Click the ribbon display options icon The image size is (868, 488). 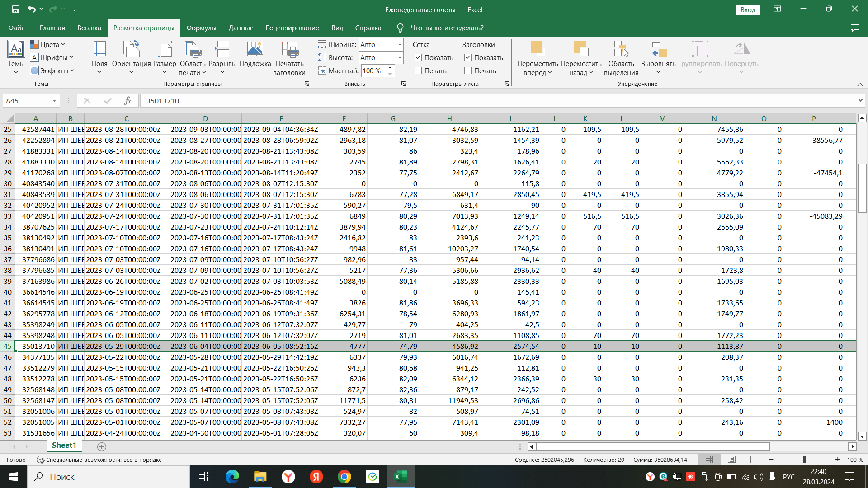click(777, 9)
